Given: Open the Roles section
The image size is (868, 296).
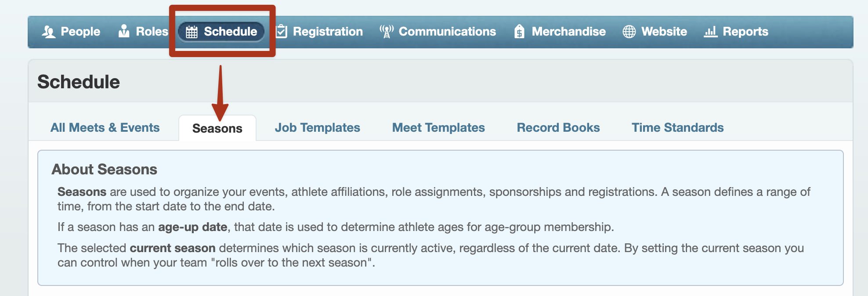Looking at the screenshot, I should tap(143, 32).
